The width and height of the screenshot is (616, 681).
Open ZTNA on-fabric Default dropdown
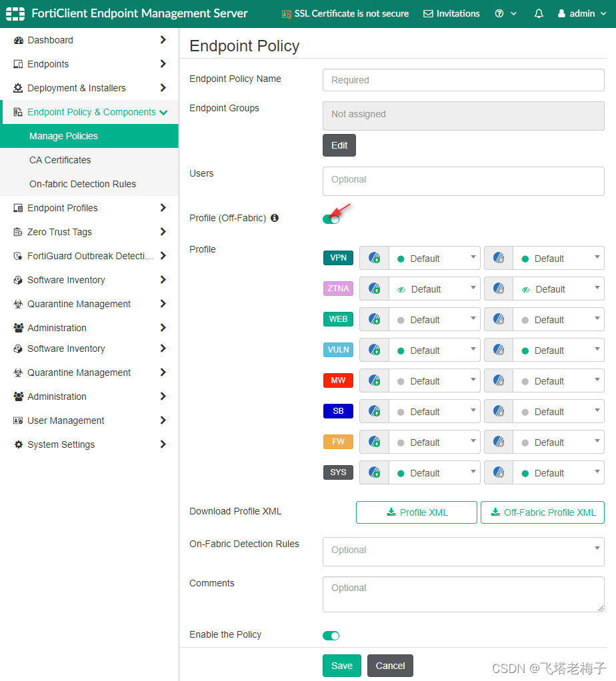pos(435,289)
